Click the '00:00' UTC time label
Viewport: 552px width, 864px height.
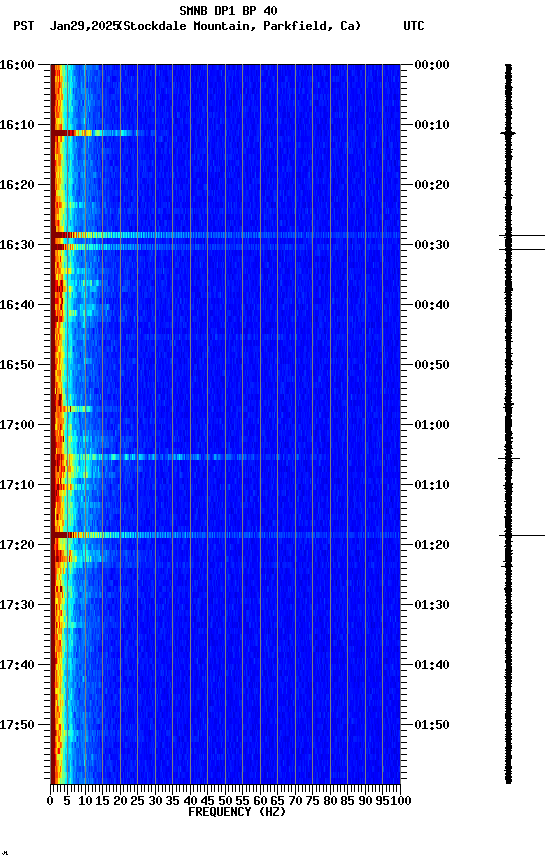pyautogui.click(x=432, y=65)
